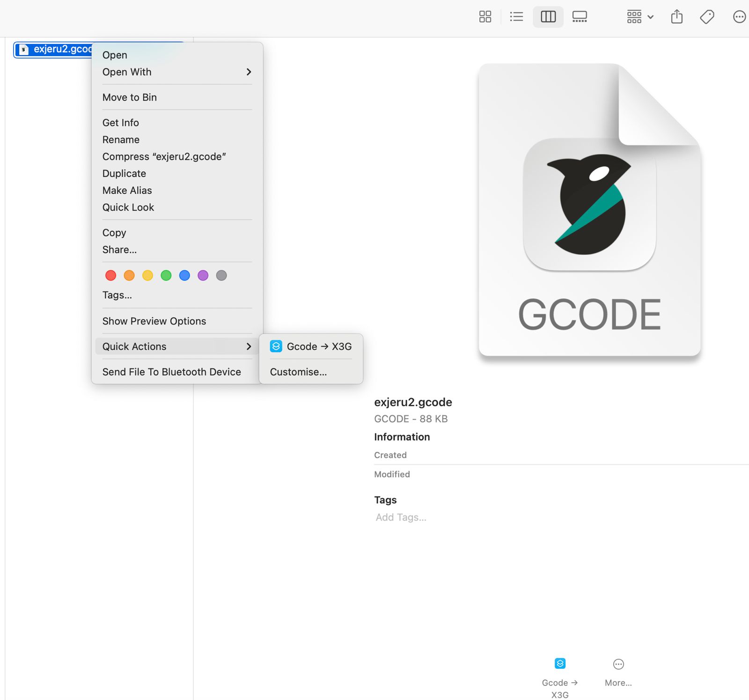Screen dimensions: 749x700
Task: Switch to icon grid view
Action: 485,17
